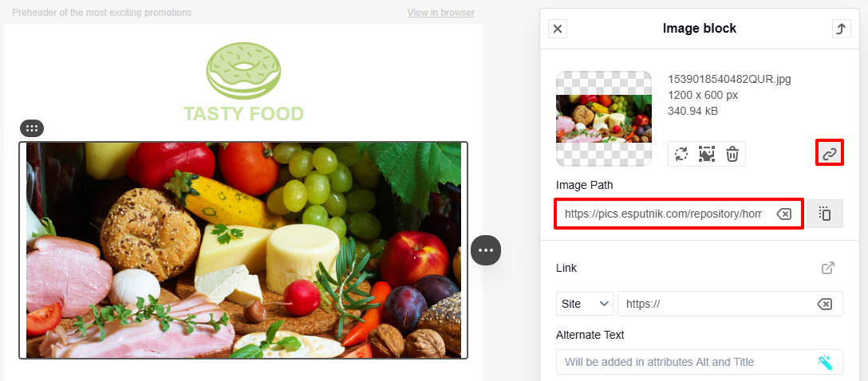Close the Image block panel
The image size is (868, 381).
click(558, 29)
